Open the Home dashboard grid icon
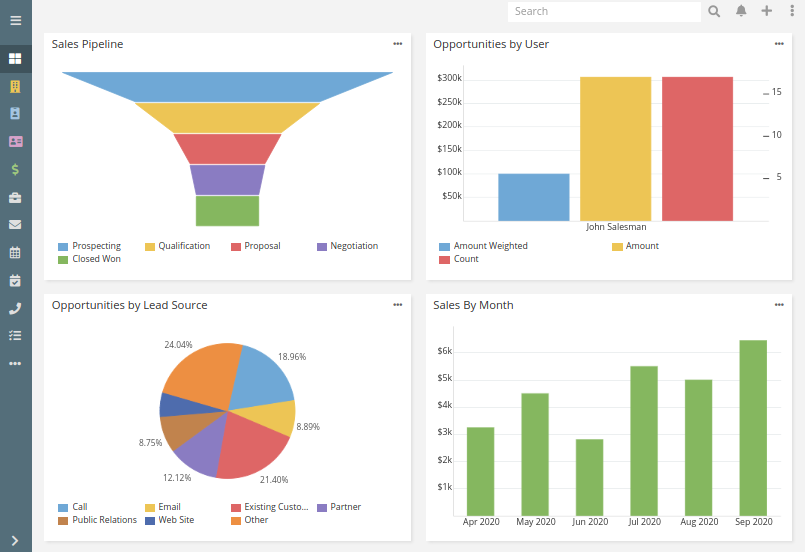The width and height of the screenshot is (805, 552). [15, 59]
